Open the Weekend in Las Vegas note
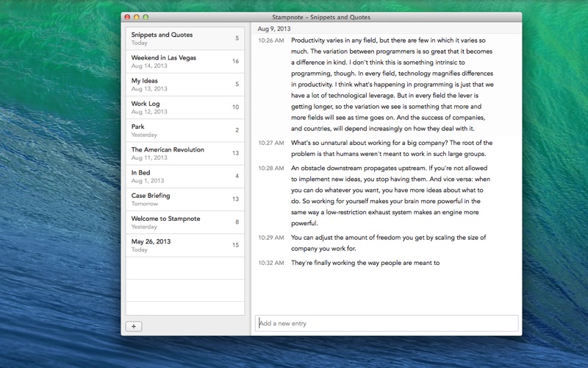The height and width of the screenshot is (368, 588). click(185, 62)
